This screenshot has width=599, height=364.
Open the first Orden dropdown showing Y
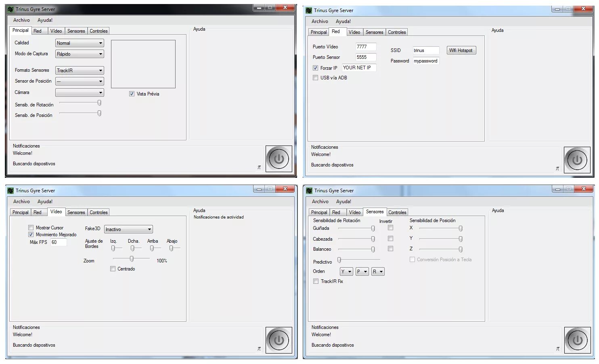click(346, 272)
